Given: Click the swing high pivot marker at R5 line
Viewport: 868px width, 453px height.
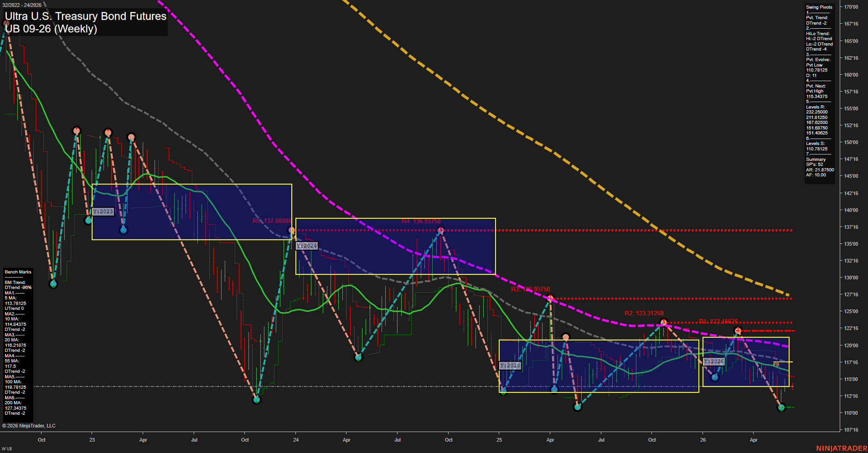Looking at the screenshot, I should point(292,230).
